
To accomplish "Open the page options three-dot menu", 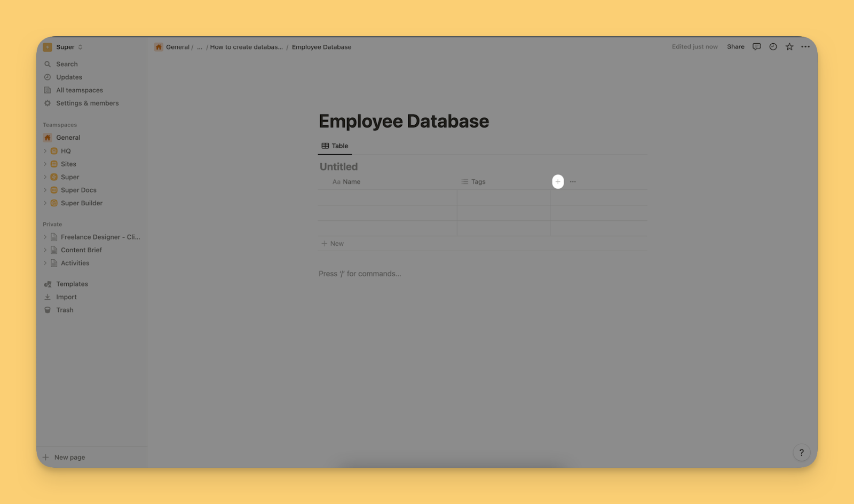I will pyautogui.click(x=805, y=47).
